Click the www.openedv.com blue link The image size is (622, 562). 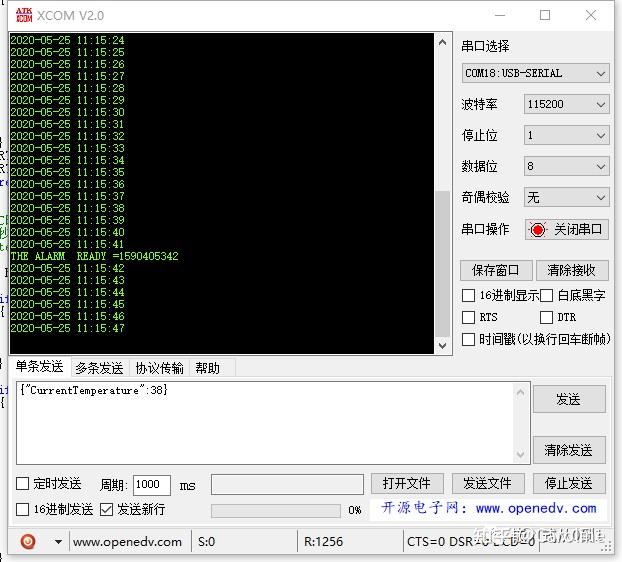536,508
